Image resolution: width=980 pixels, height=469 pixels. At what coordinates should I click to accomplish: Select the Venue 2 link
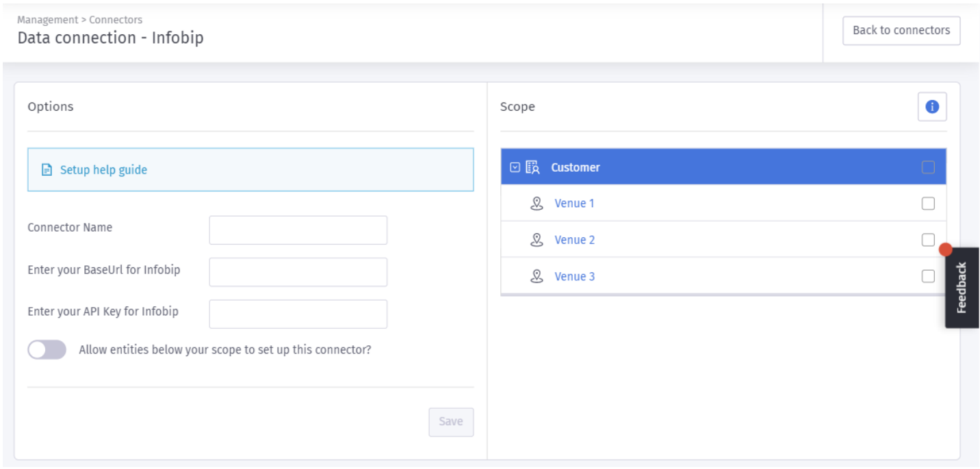click(575, 240)
